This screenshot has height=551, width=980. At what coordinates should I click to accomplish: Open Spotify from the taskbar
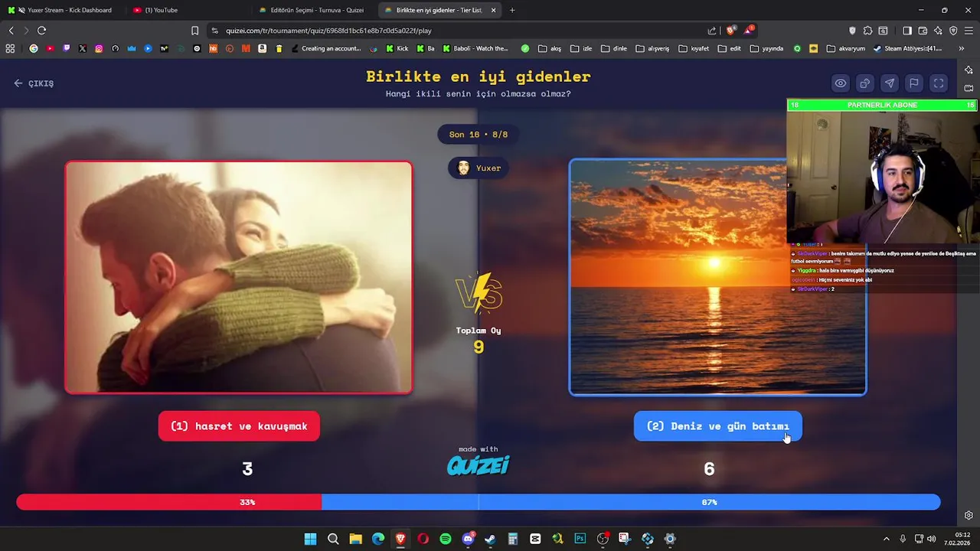446,539
